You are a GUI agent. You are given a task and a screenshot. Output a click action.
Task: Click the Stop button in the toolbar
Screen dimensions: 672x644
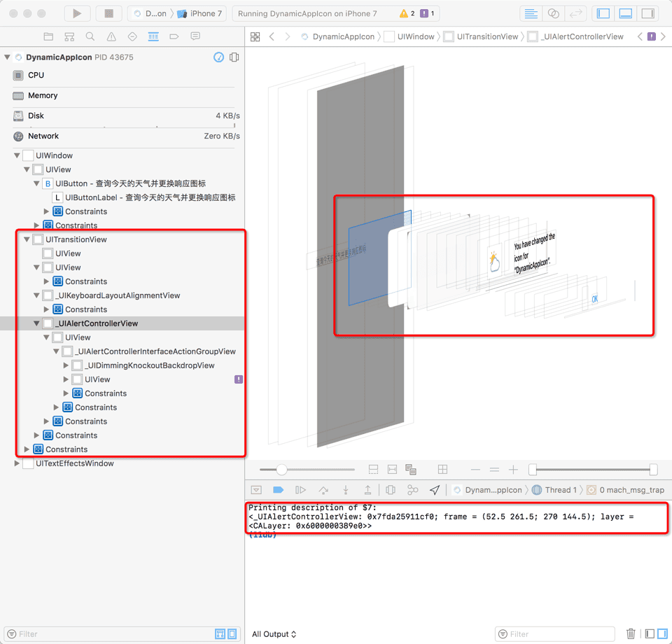[x=109, y=13]
